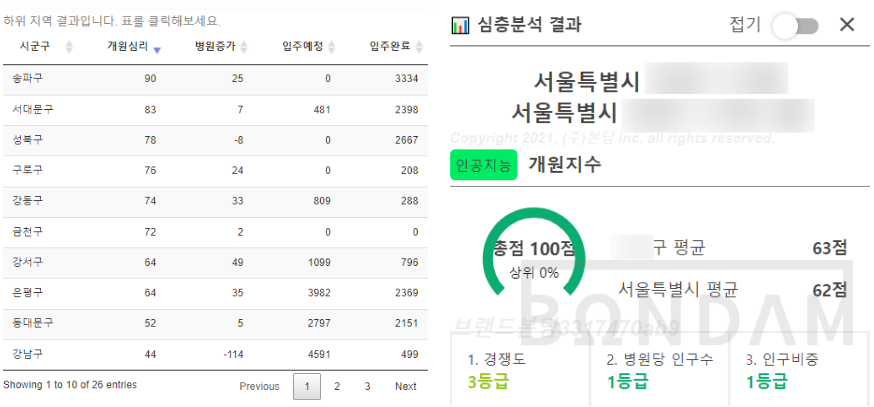Click the 인공지능 green badge
The width and height of the screenshot is (874, 407).
484,164
